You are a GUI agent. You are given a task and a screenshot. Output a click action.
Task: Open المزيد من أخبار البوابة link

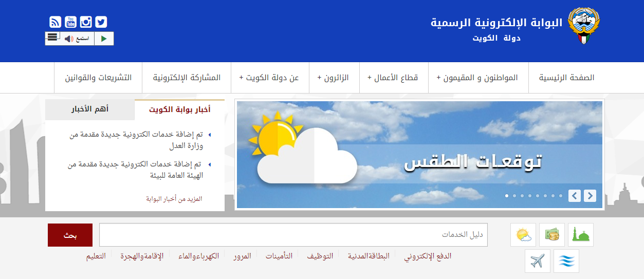point(174,199)
